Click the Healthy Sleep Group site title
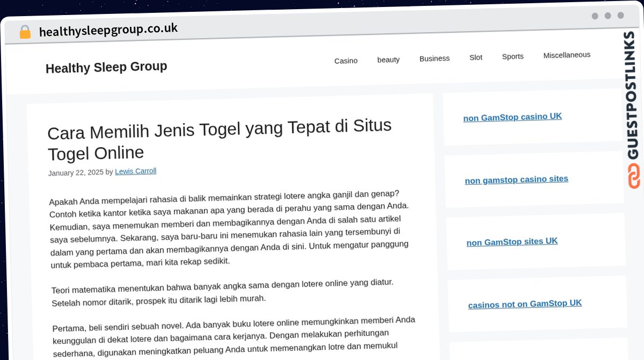 [x=106, y=67]
